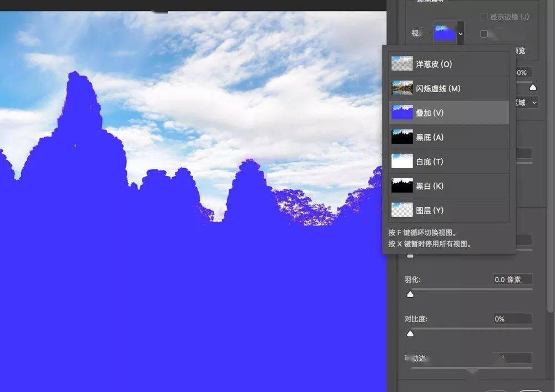Click the 羽化 0.0 像素 input field
This screenshot has height=392, width=555.
[x=512, y=279]
